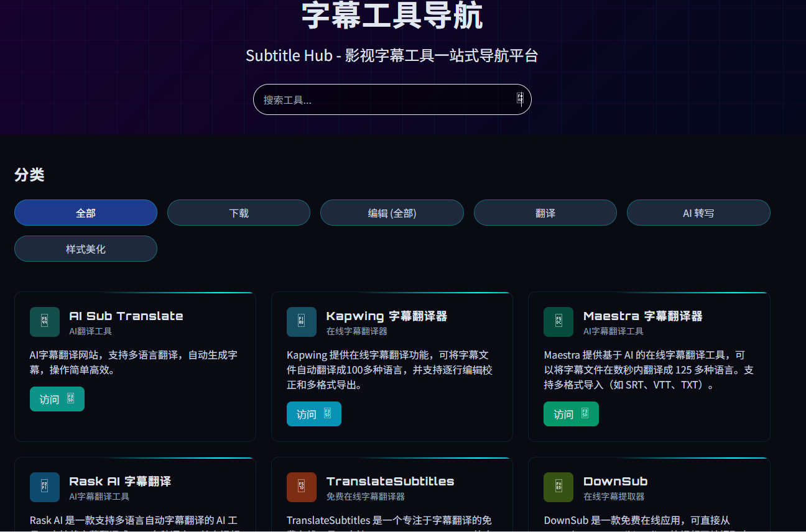
Task: Click the 在线字幕提取器 subtitle text
Action: (614, 497)
